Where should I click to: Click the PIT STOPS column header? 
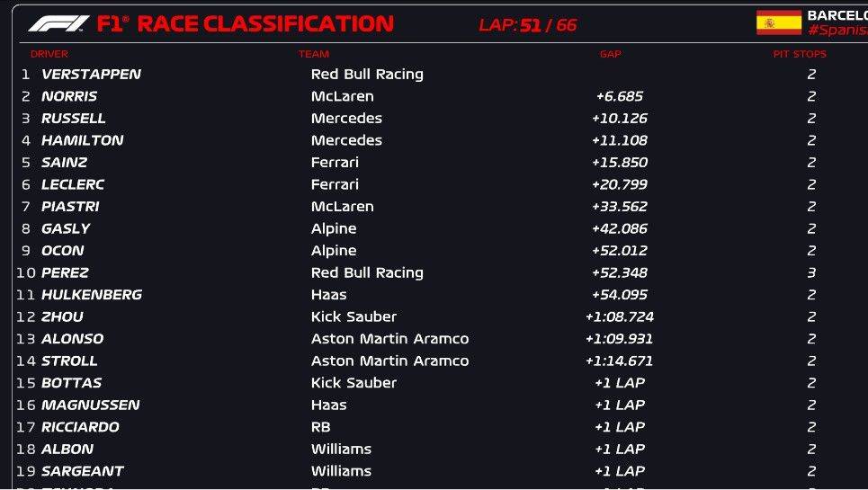coord(799,54)
